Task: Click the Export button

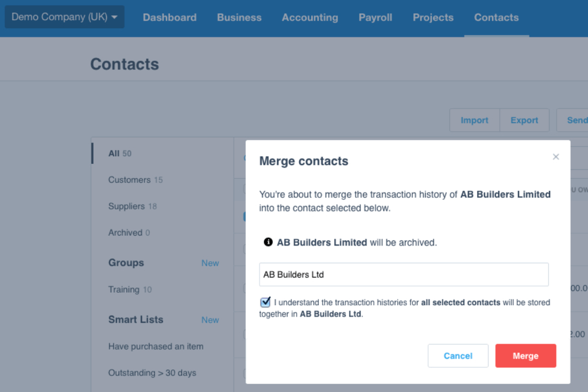Action: pos(524,120)
